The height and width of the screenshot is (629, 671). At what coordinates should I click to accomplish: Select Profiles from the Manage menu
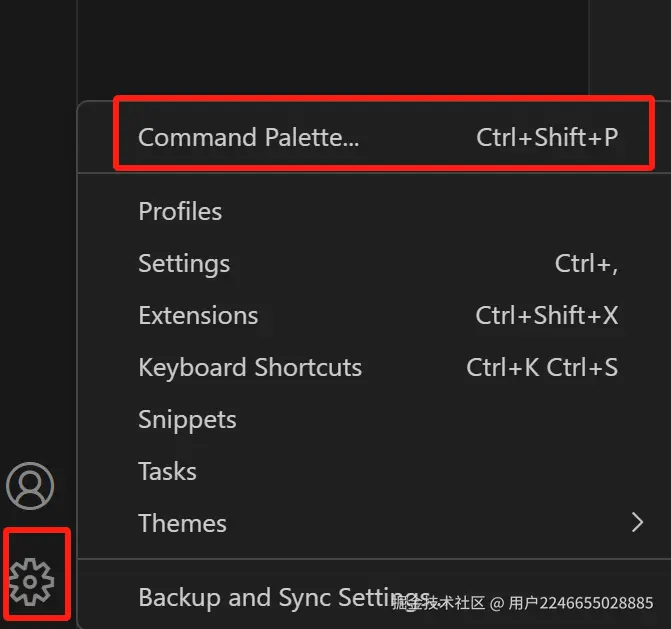point(180,212)
